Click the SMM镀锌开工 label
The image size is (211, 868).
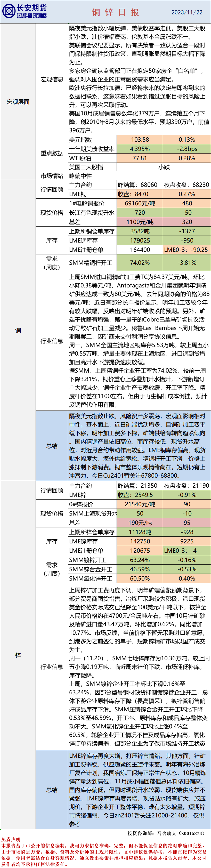click(92, 560)
